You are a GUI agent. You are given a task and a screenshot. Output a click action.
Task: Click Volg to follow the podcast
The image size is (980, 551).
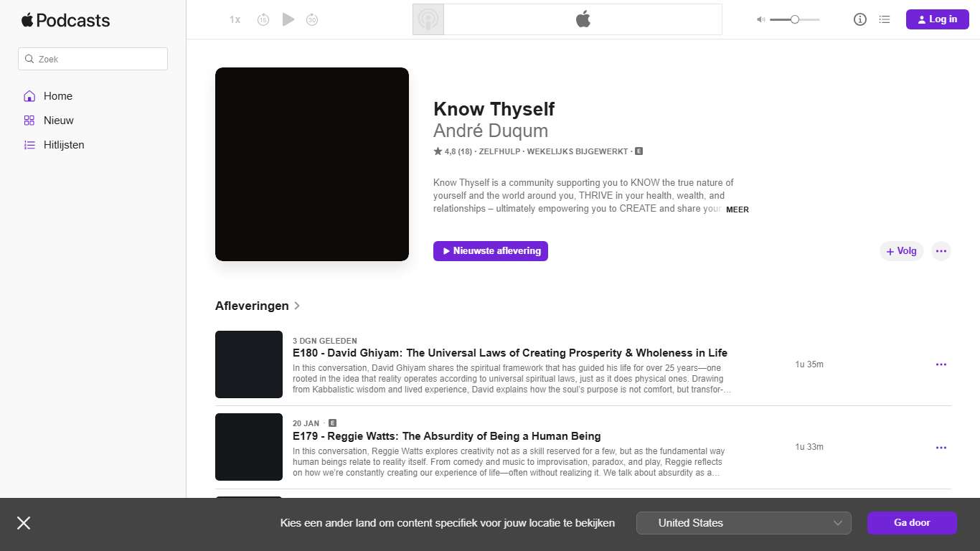(x=901, y=250)
